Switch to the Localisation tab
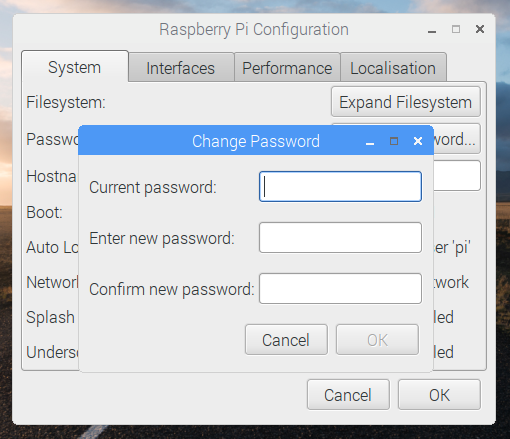Image resolution: width=510 pixels, height=439 pixels. coord(393,68)
